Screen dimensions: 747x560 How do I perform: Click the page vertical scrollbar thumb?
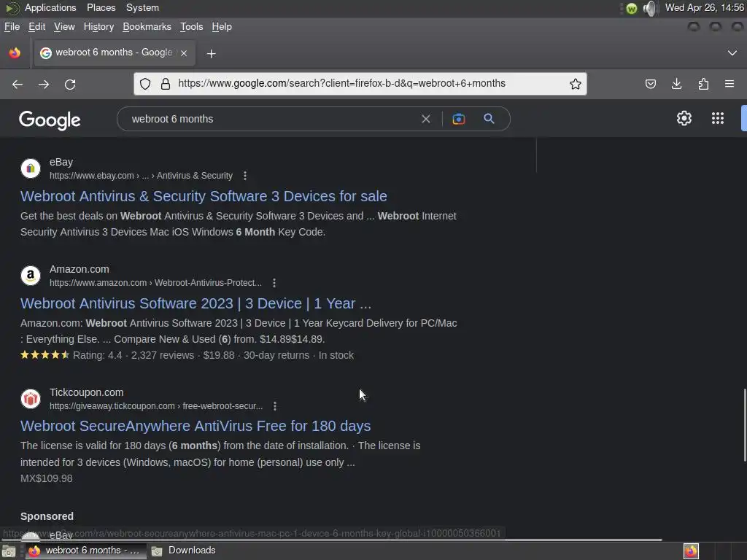point(744,425)
